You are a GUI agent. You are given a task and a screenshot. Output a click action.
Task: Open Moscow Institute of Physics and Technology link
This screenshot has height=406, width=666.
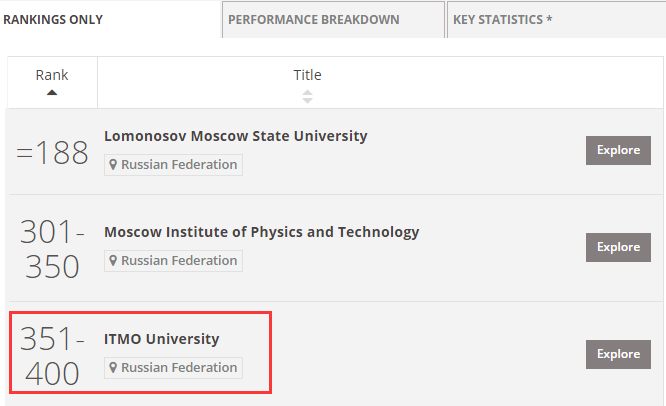click(262, 232)
